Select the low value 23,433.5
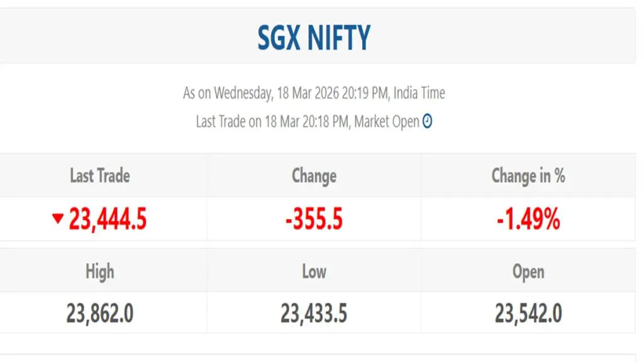Screen dimensions: 644x362 coord(314,313)
